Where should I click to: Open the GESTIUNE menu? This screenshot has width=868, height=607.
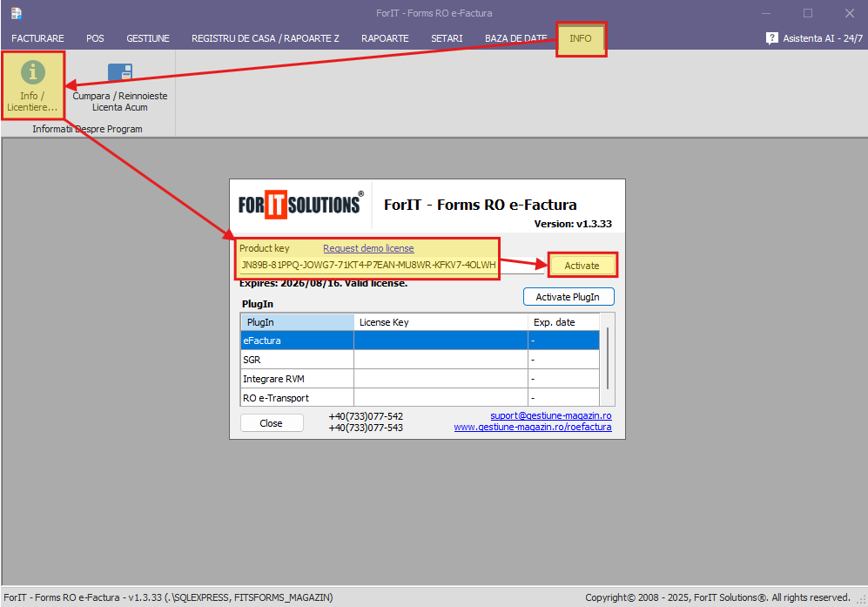[x=148, y=38]
